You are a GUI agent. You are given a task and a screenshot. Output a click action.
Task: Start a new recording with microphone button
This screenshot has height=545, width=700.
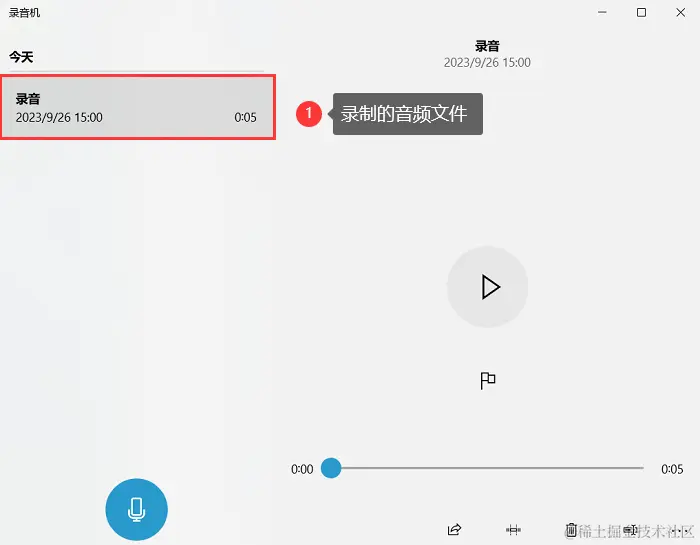coord(137,509)
